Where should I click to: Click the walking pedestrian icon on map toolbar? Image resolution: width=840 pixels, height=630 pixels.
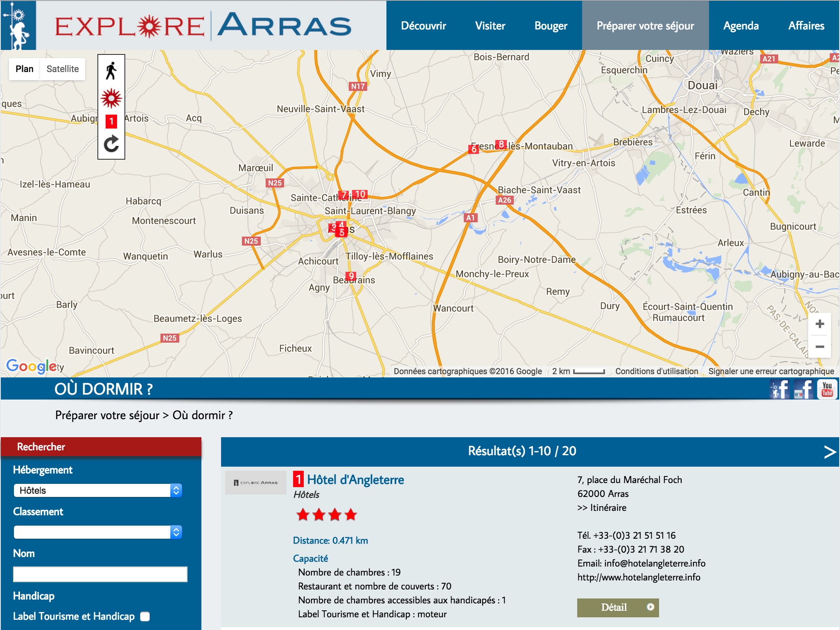111,71
